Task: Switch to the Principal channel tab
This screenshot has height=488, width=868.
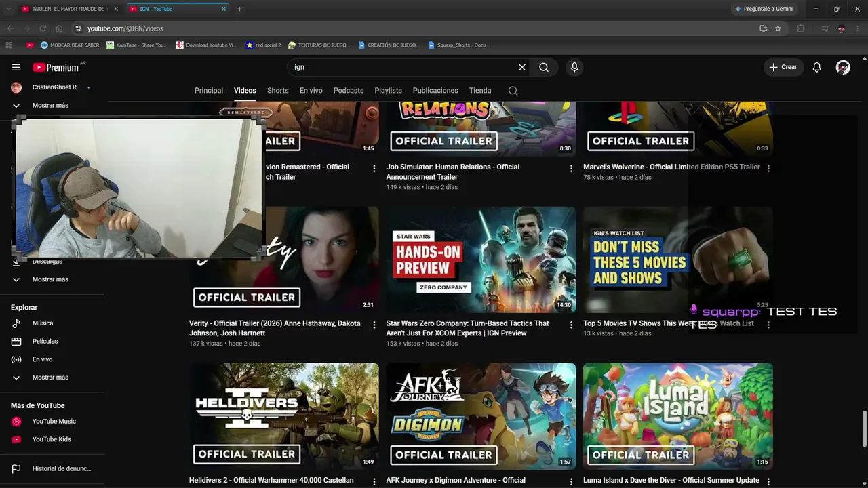Action: (209, 91)
